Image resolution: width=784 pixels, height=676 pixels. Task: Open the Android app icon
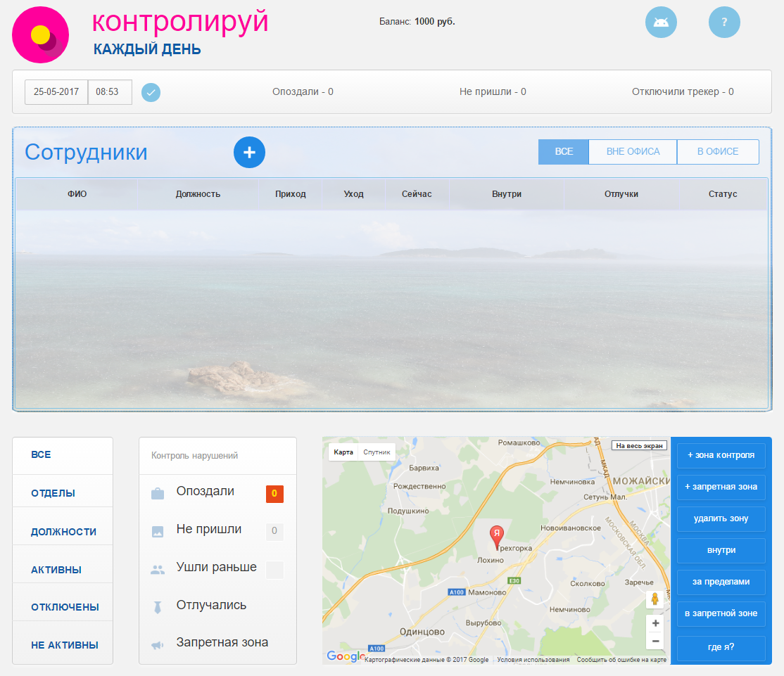661,23
